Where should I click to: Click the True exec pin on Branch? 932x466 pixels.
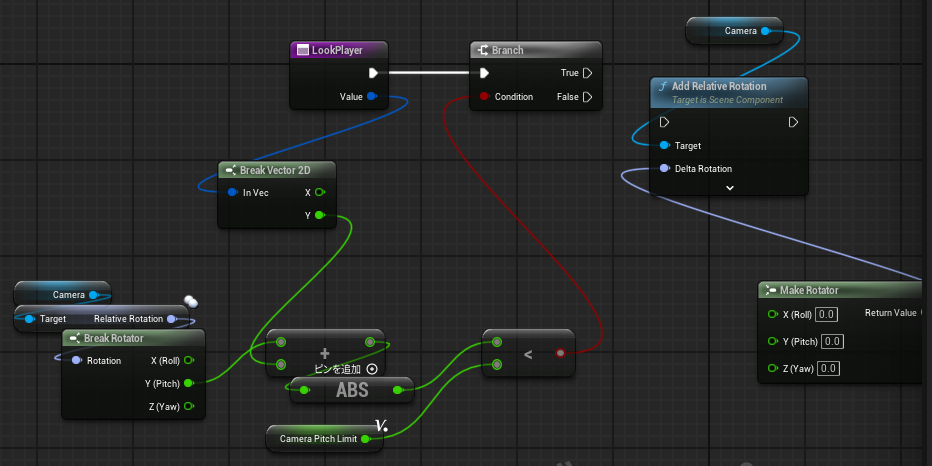pos(587,73)
